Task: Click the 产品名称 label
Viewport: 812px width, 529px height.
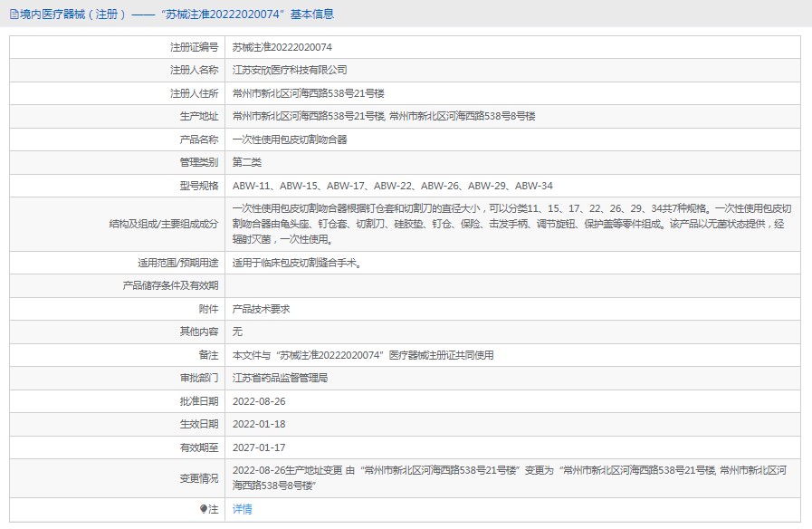Action: coord(199,139)
